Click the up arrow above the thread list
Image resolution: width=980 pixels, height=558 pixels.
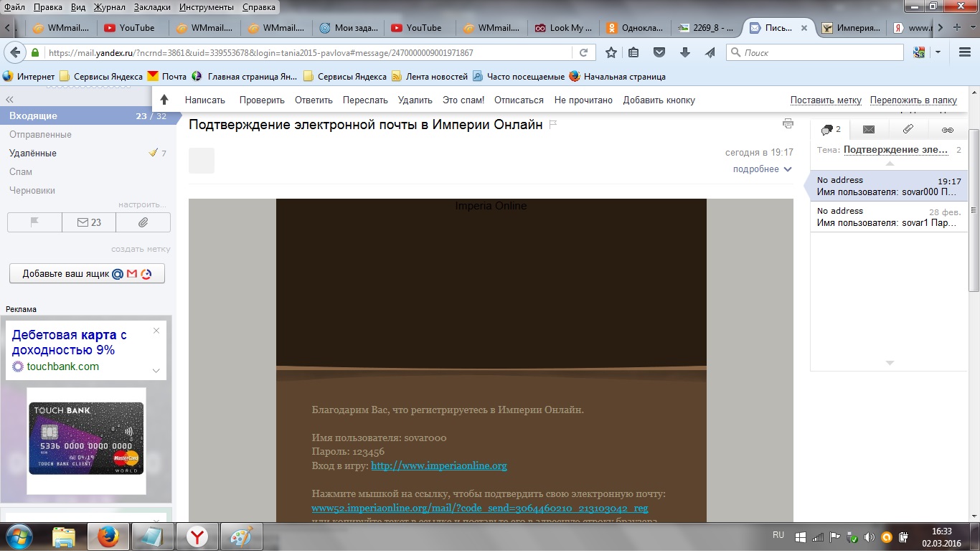890,164
